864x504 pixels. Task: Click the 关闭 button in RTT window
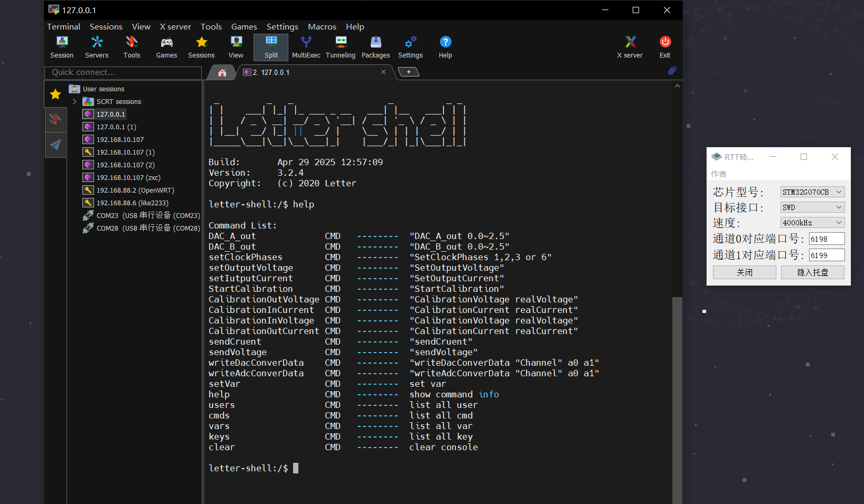pyautogui.click(x=744, y=272)
